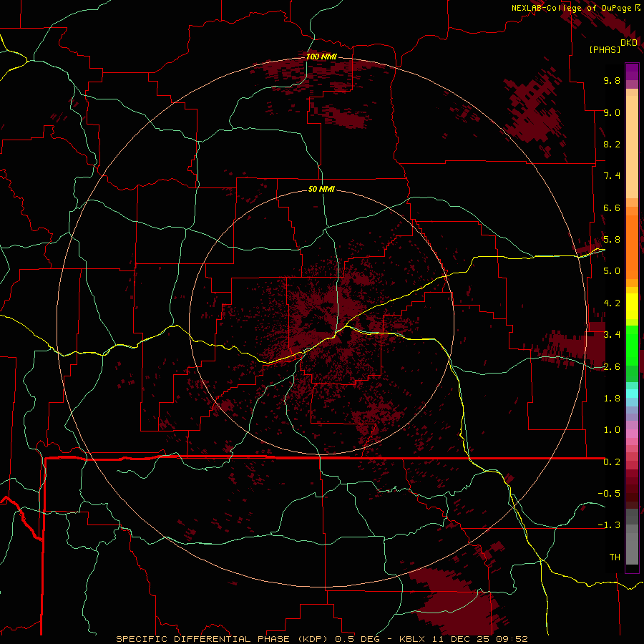Click the purple top segment of color bar

[x=632, y=72]
